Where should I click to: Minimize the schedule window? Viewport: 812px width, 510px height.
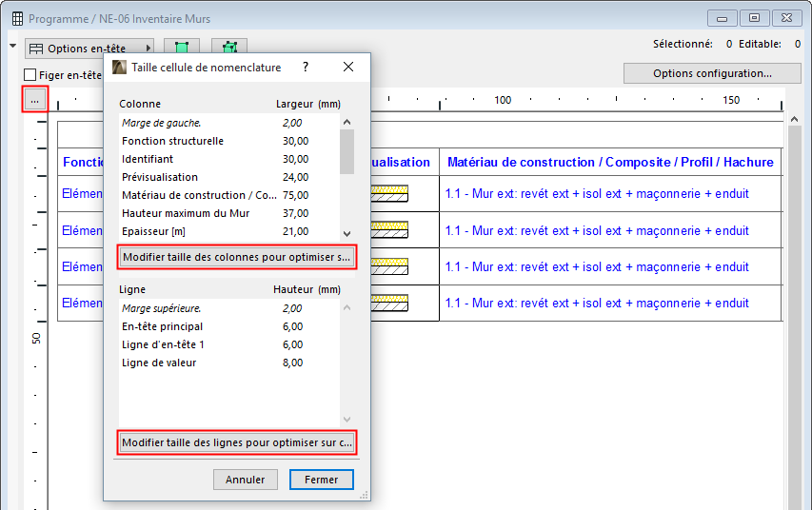coord(722,18)
